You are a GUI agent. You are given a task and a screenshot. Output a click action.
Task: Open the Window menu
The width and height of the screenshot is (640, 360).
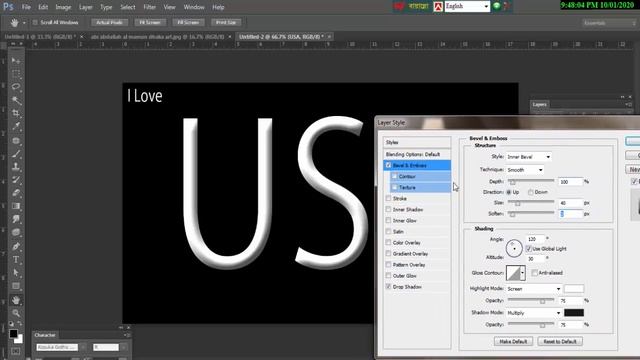tap(194, 7)
